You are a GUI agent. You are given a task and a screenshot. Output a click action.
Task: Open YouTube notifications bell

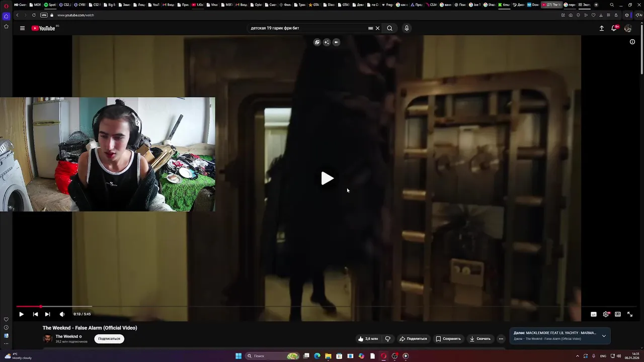point(614,28)
